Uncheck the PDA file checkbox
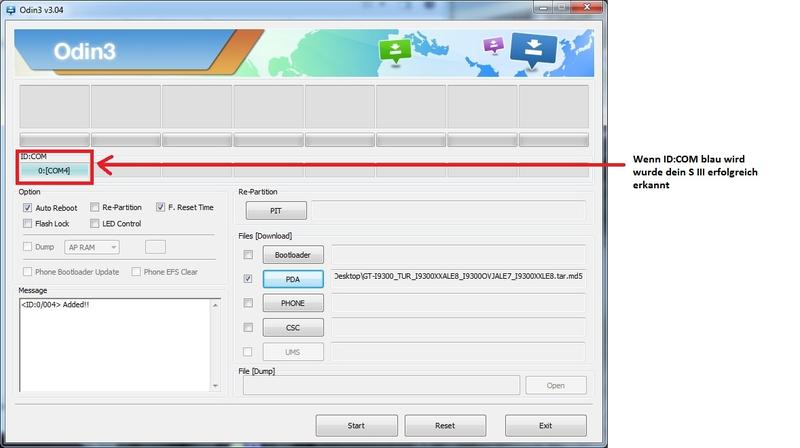The image size is (800, 448). 248,279
